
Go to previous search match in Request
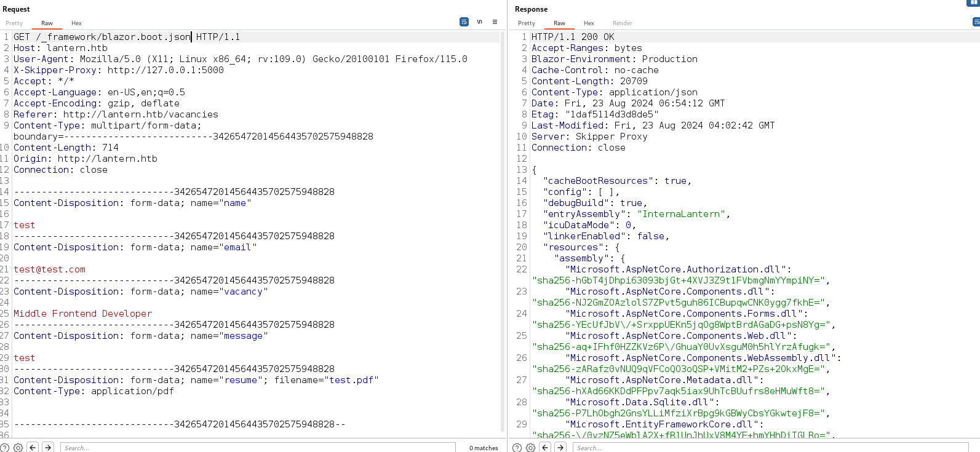coord(33,447)
